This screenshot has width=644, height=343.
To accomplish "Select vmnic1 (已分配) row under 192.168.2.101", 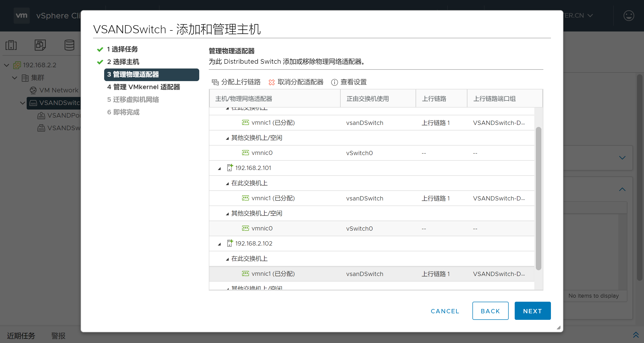I will [x=372, y=198].
